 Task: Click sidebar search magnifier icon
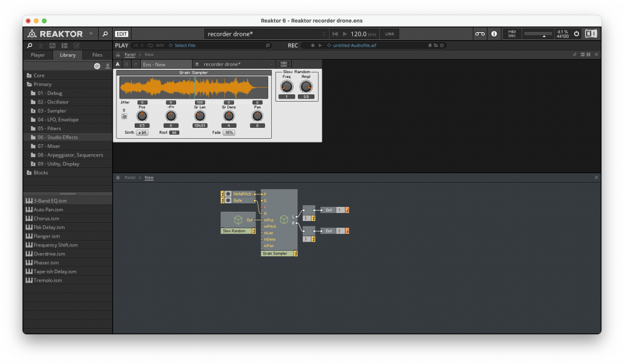pyautogui.click(x=29, y=45)
